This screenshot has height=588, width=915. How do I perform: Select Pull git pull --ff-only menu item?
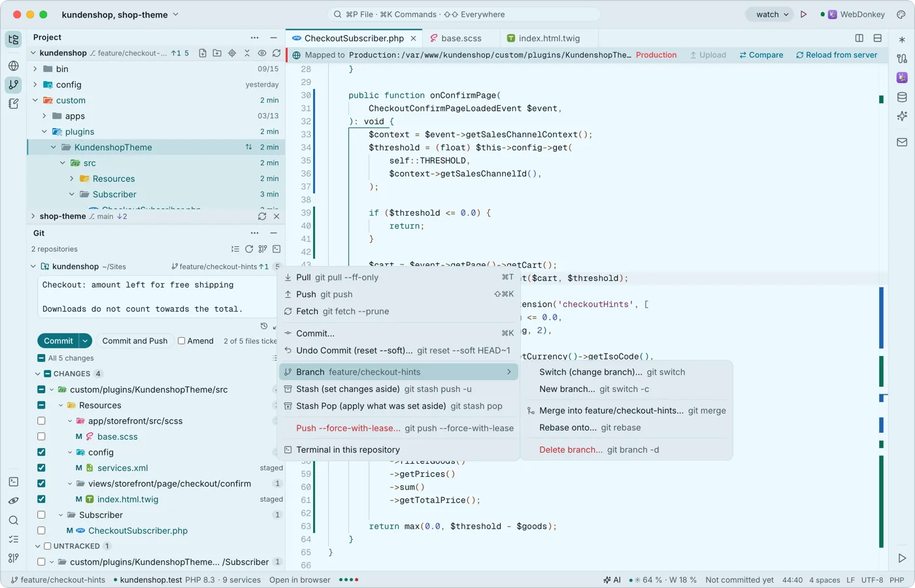click(x=399, y=277)
